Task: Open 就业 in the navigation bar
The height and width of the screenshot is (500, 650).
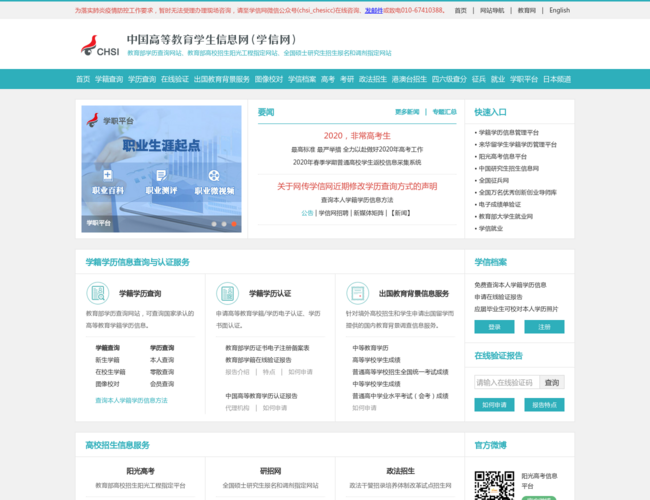Action: tap(497, 79)
